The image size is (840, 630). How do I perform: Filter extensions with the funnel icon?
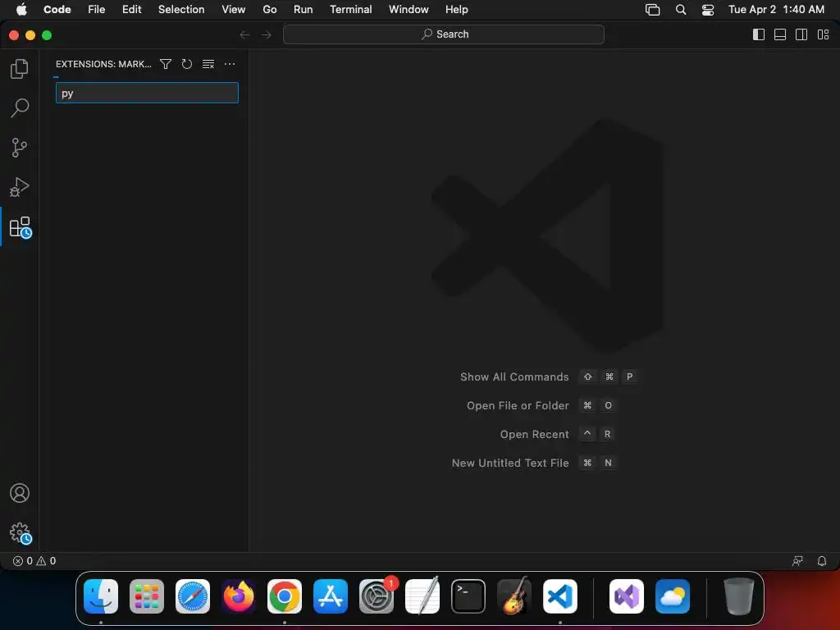[166, 64]
